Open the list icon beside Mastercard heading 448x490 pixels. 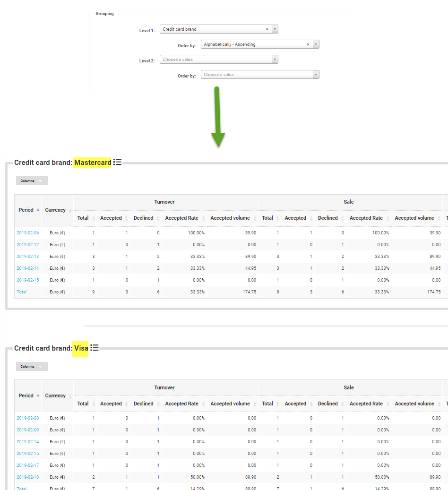coord(117,162)
